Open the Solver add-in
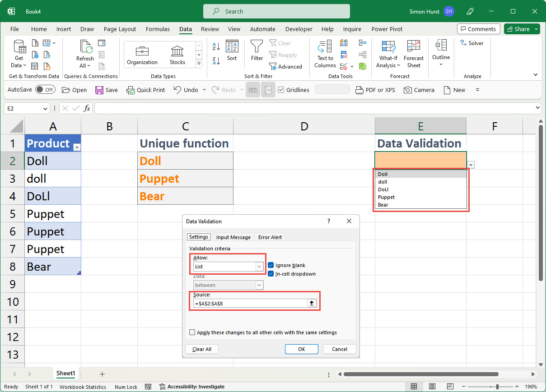 tap(471, 43)
